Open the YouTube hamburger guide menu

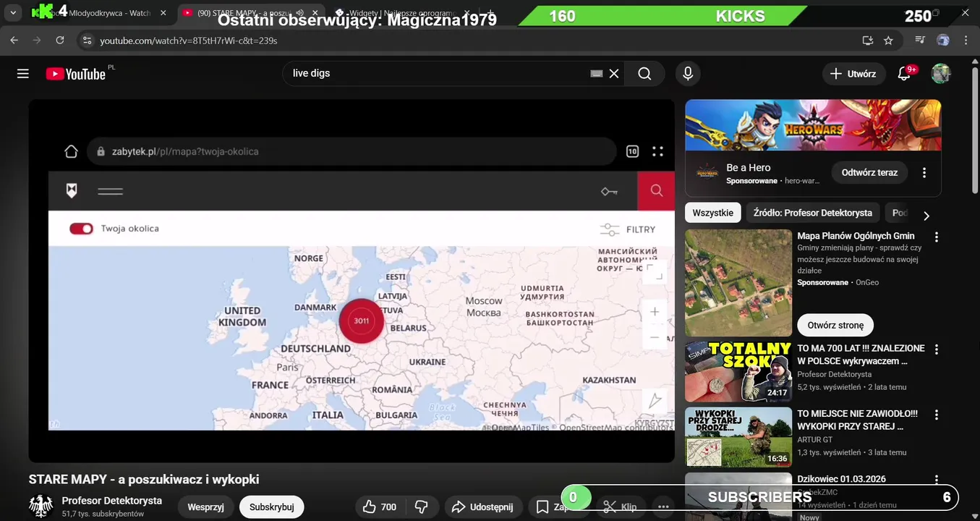23,74
